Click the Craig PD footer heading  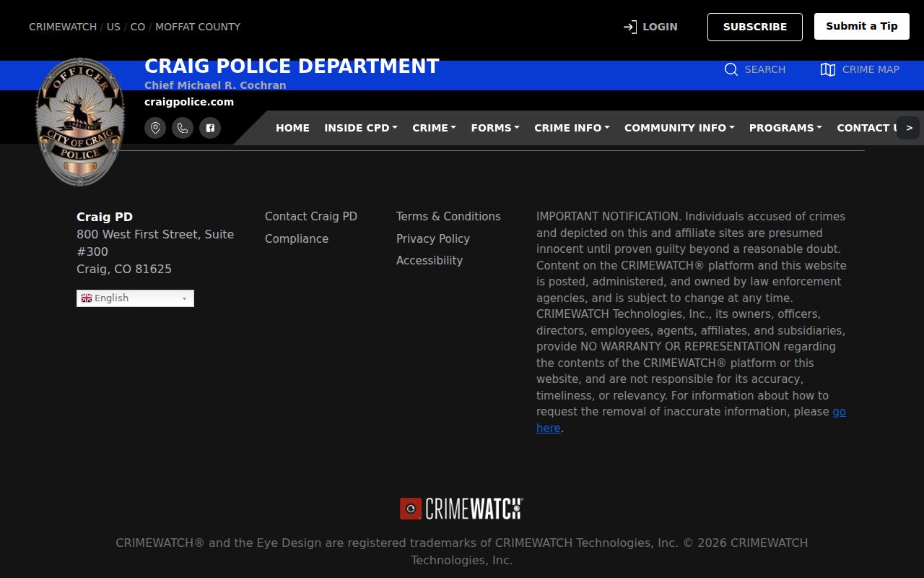(105, 217)
